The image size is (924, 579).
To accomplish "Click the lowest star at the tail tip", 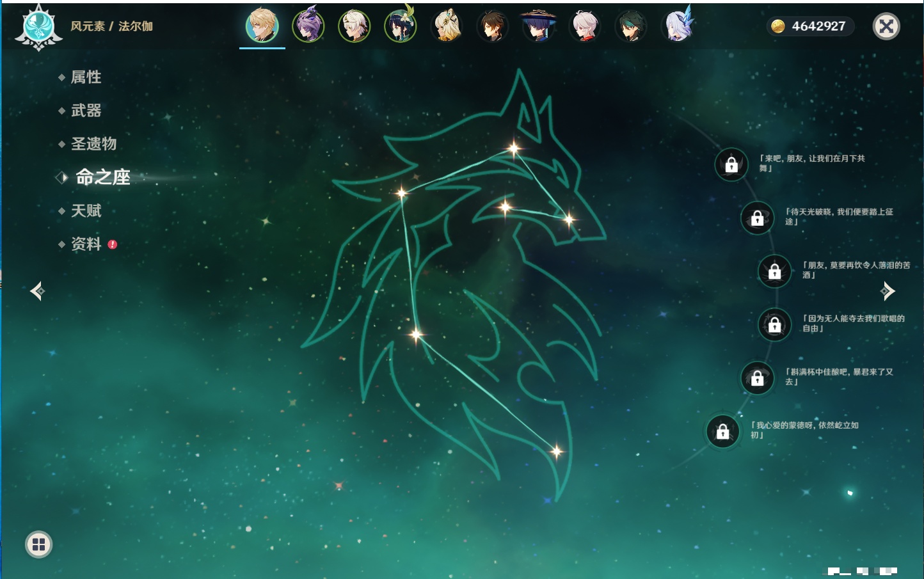I will [557, 452].
